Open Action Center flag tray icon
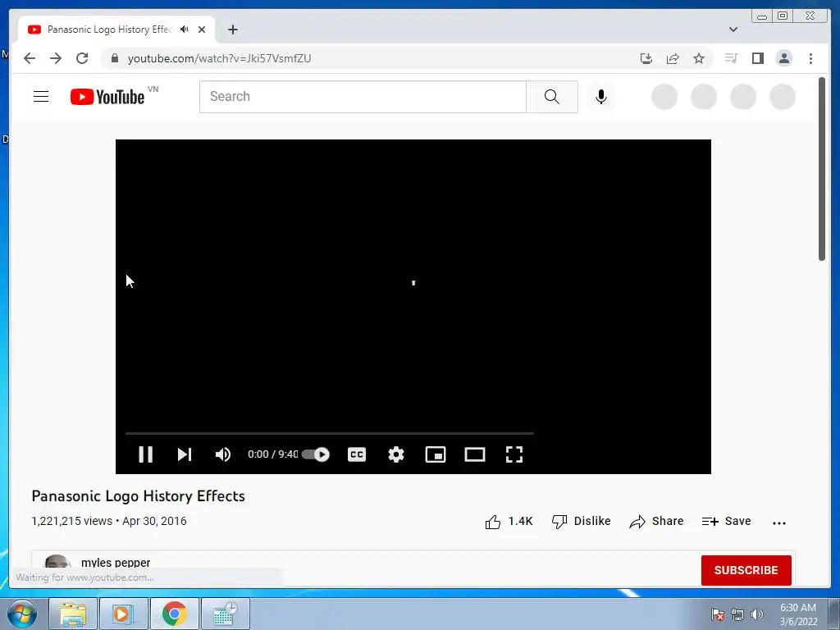Screen dimensions: 840x630 pos(717,614)
